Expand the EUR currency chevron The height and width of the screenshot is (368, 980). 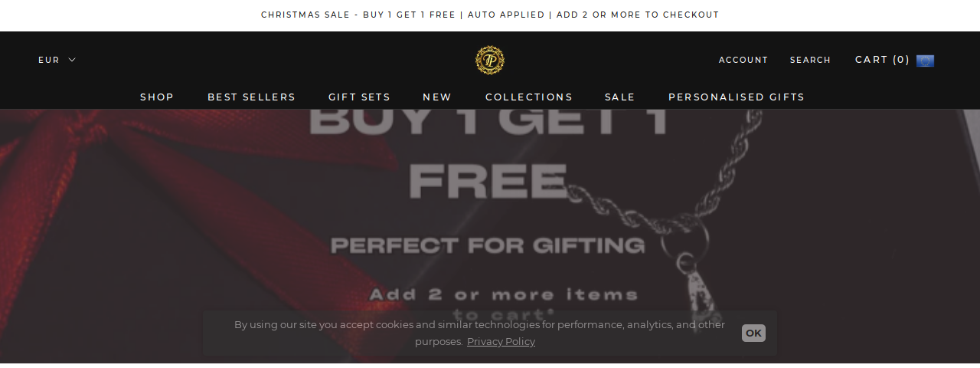pyautogui.click(x=72, y=60)
